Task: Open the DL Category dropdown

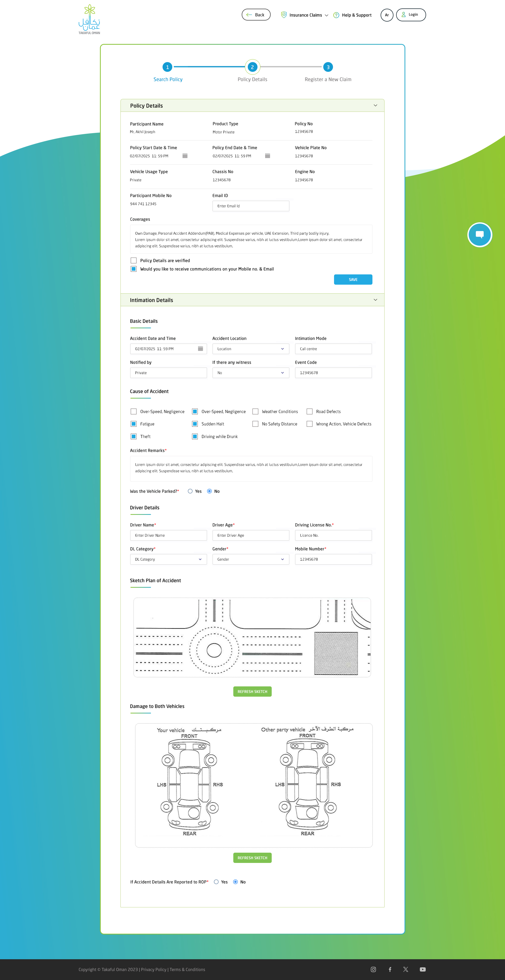Action: click(168, 559)
